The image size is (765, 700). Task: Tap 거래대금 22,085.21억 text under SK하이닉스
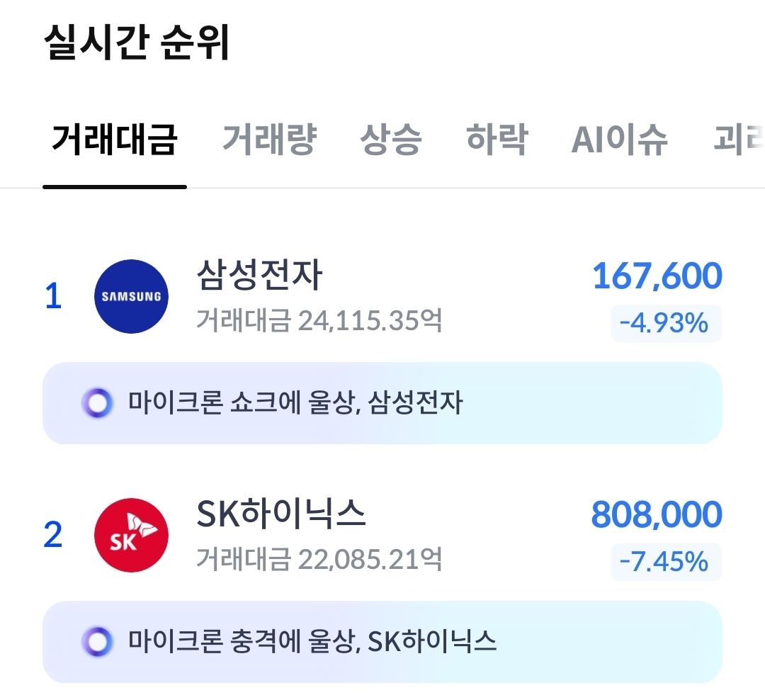pos(319,560)
